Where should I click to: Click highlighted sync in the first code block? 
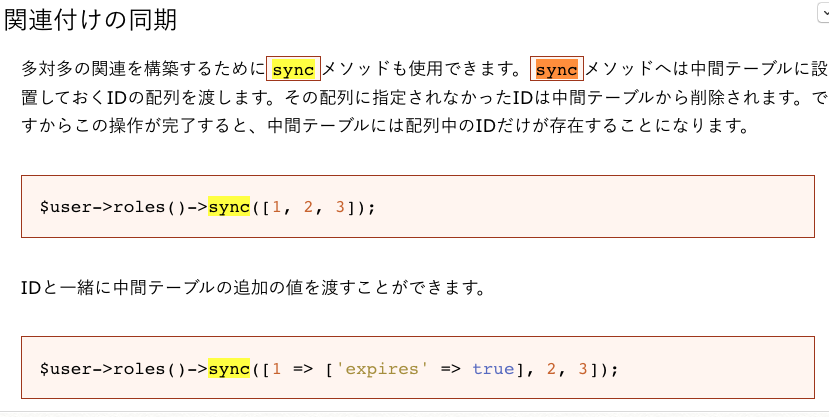pyautogui.click(x=228, y=207)
